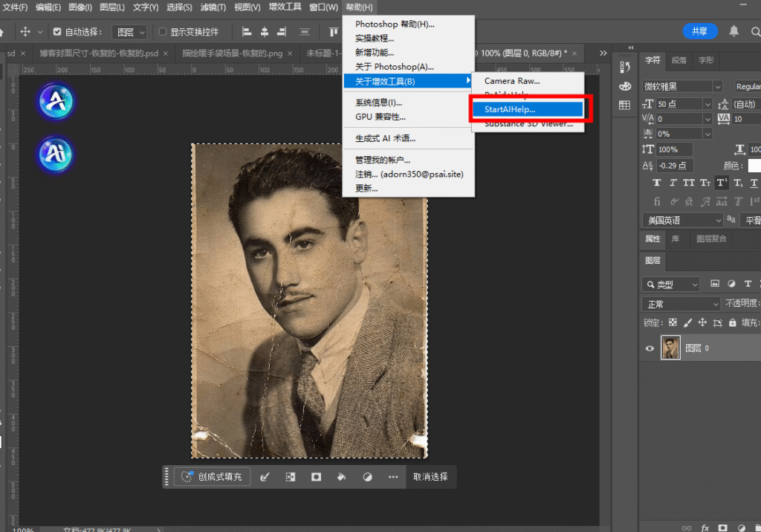Switch to the 段落 panel tab
The height and width of the screenshot is (532, 761).
pyautogui.click(x=679, y=60)
